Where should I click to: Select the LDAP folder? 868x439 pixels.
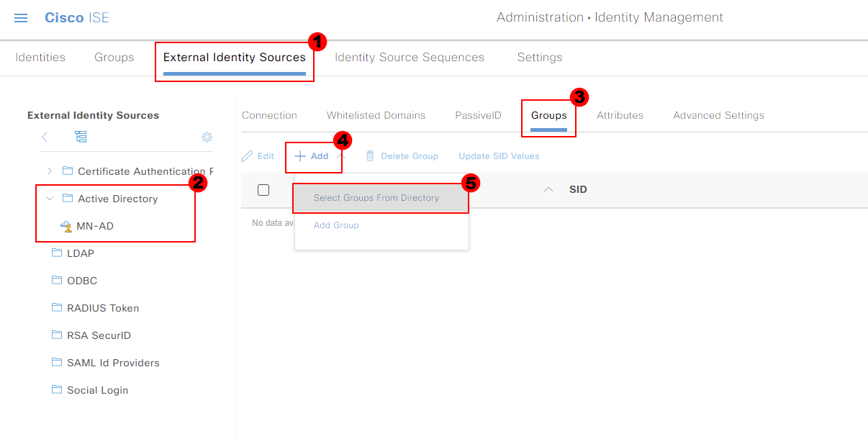pos(81,253)
